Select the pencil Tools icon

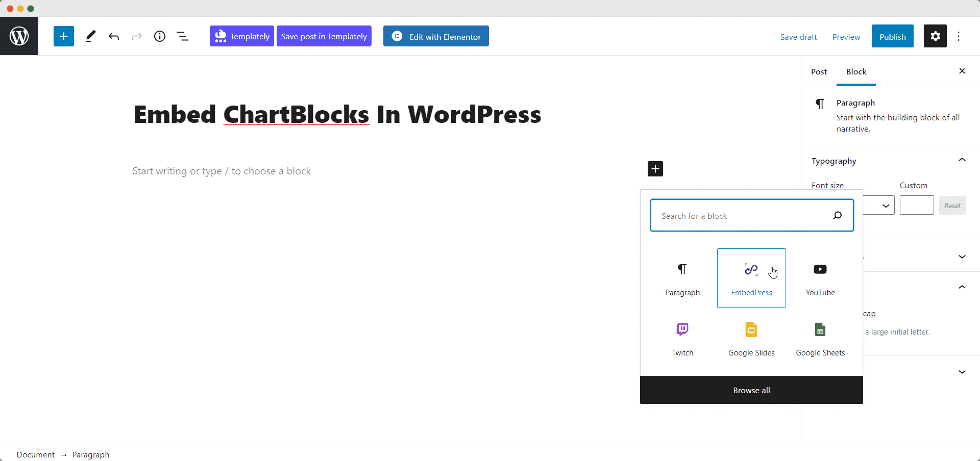(90, 36)
